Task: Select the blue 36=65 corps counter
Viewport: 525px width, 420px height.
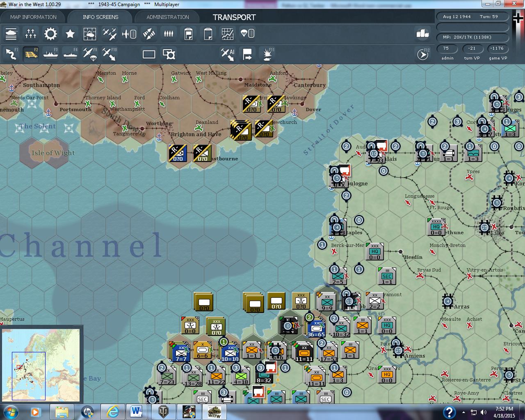Action: (316, 328)
